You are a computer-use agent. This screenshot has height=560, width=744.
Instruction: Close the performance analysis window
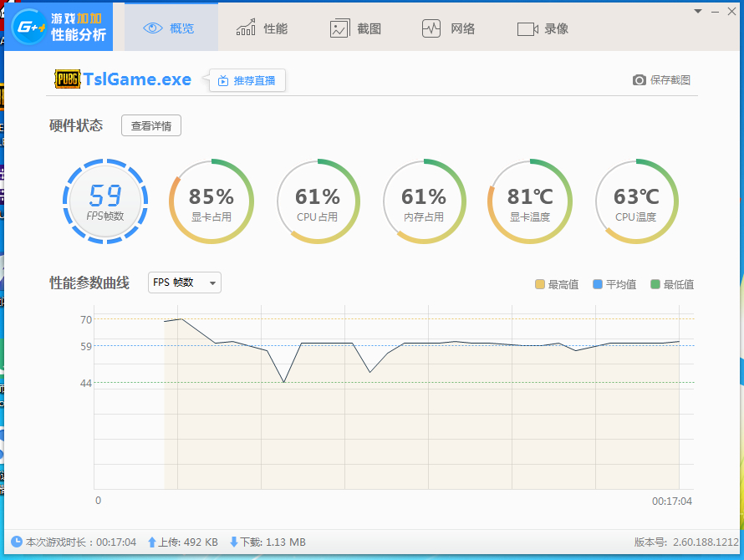tap(731, 12)
